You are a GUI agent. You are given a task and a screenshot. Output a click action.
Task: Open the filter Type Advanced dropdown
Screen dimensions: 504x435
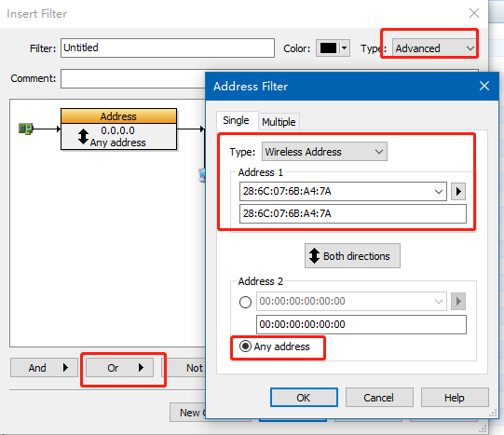[434, 48]
